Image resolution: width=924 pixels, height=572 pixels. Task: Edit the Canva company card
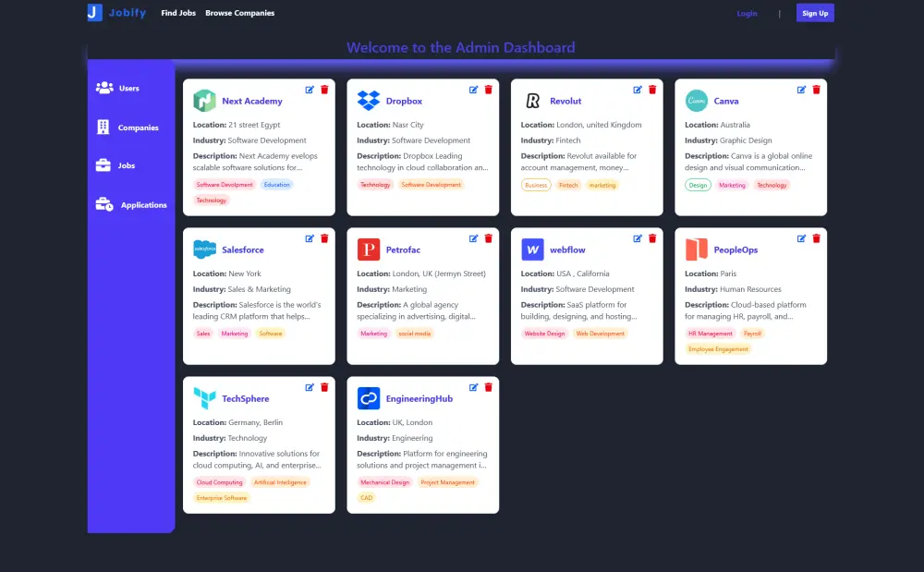801,90
